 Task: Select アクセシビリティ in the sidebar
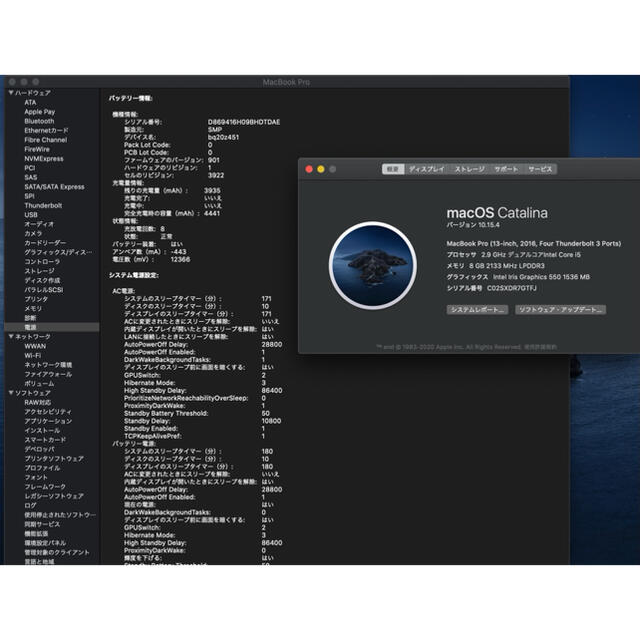[48, 412]
